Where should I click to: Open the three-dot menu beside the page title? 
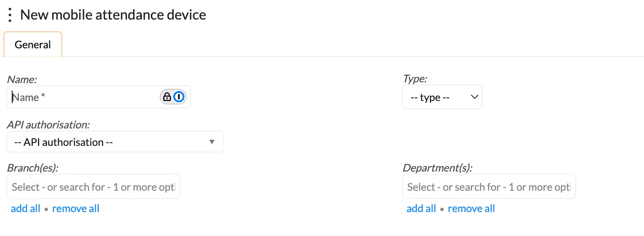pyautogui.click(x=10, y=15)
